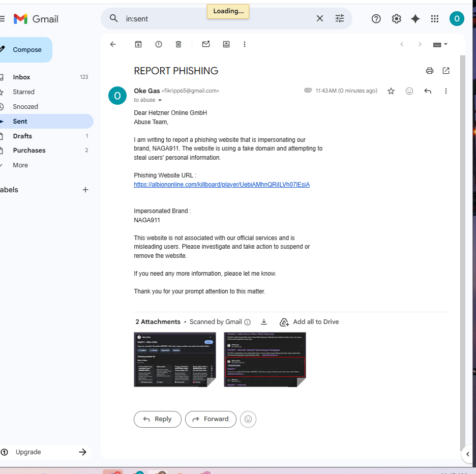Mark the email as unread

[x=206, y=44]
